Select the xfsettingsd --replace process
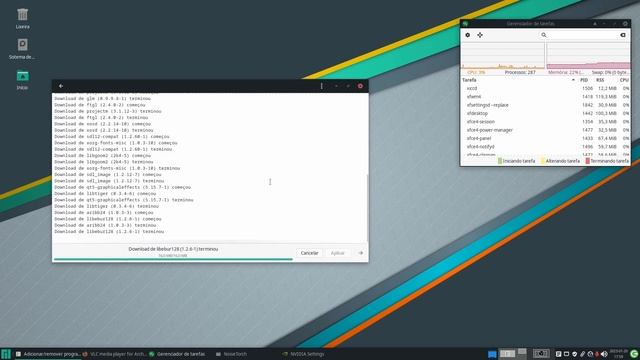640x360 pixels. pos(545,105)
